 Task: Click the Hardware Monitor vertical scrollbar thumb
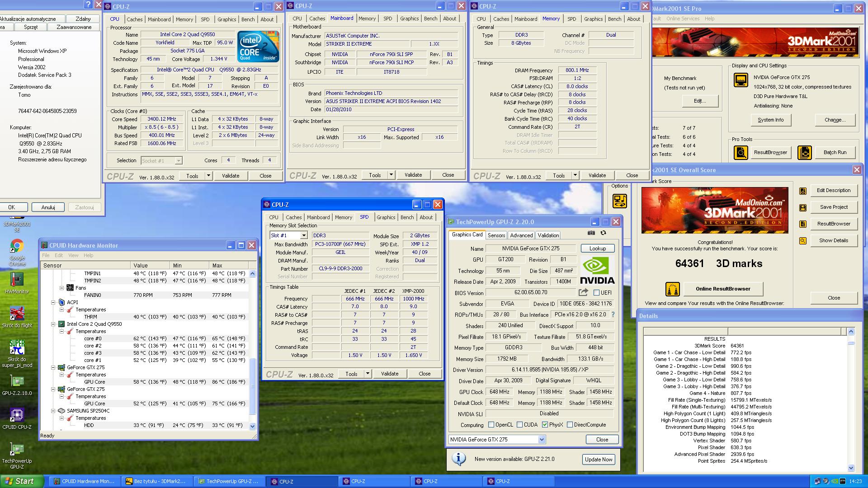252,386
